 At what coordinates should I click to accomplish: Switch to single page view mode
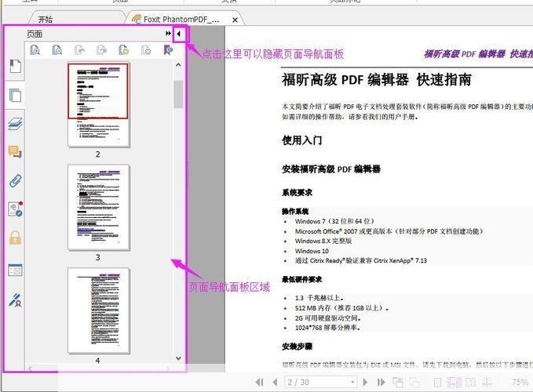tap(438, 382)
